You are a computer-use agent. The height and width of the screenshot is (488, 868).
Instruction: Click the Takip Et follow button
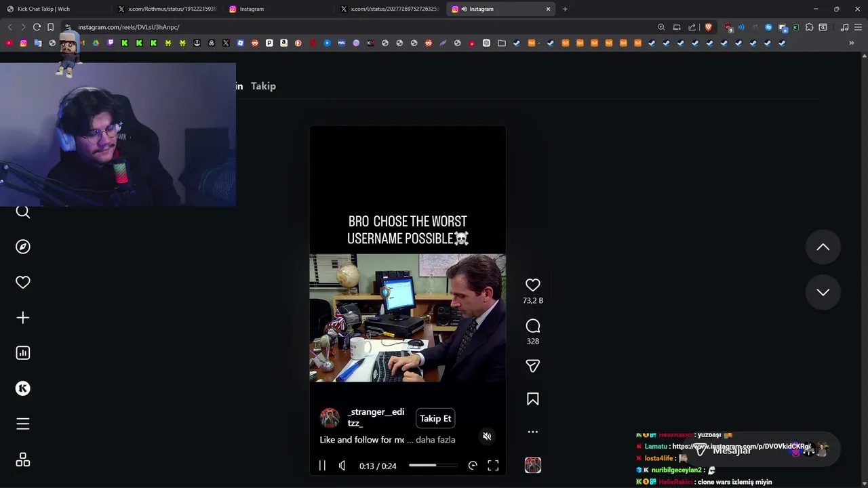tap(435, 419)
